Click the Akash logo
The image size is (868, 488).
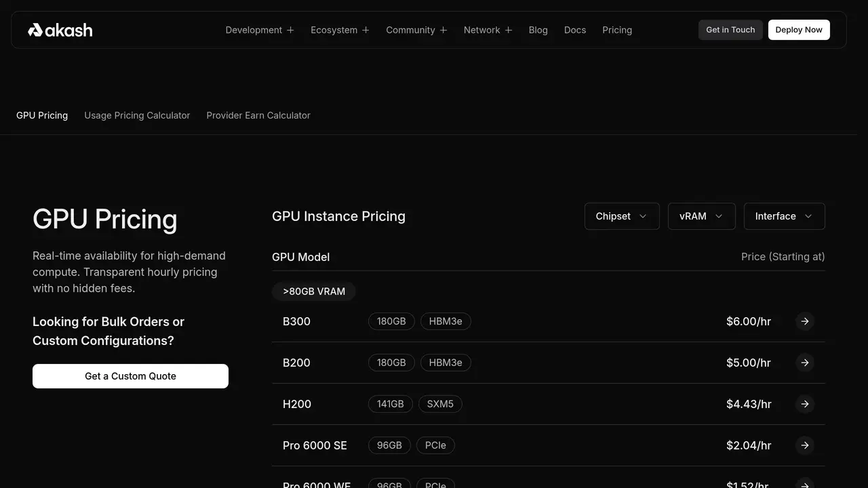(60, 30)
